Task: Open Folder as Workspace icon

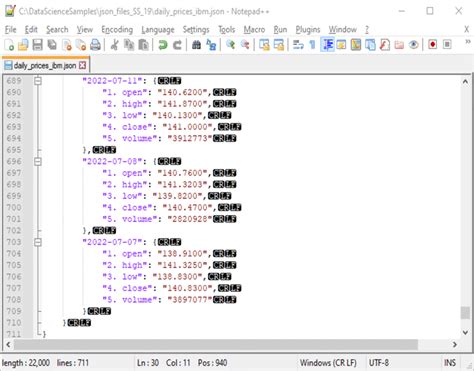Action: 399,45
